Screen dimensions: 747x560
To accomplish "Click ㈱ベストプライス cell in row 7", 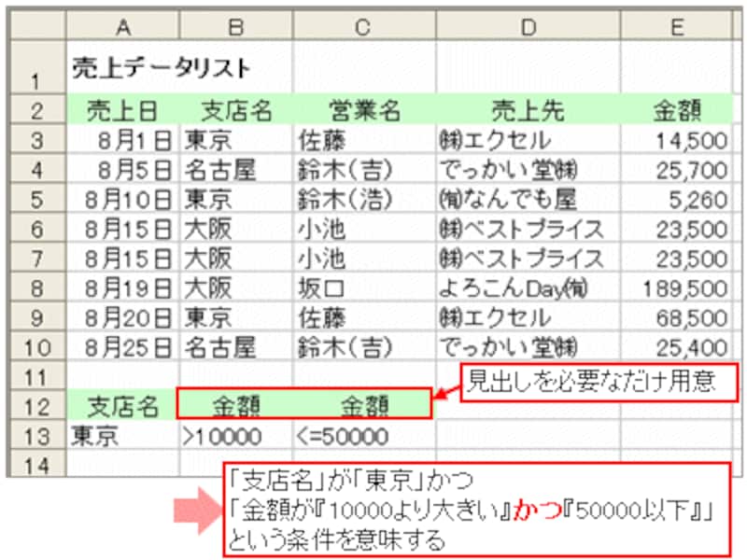I will (x=528, y=258).
